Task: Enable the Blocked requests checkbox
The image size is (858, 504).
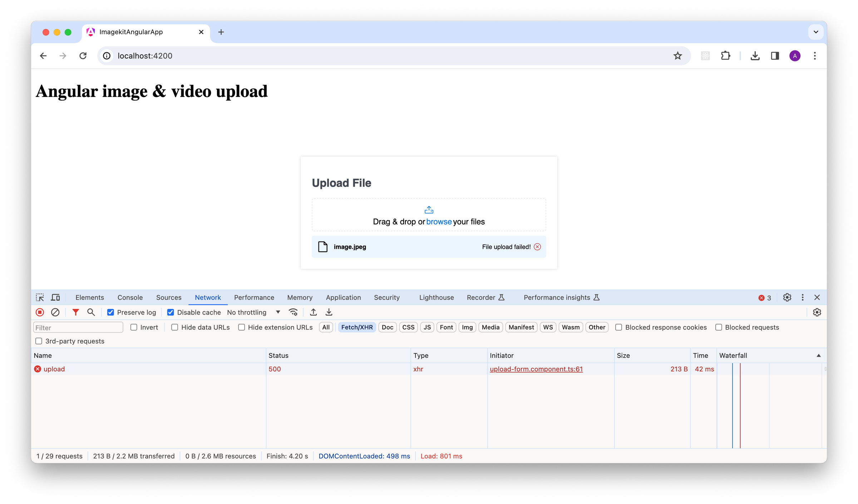Action: tap(719, 327)
